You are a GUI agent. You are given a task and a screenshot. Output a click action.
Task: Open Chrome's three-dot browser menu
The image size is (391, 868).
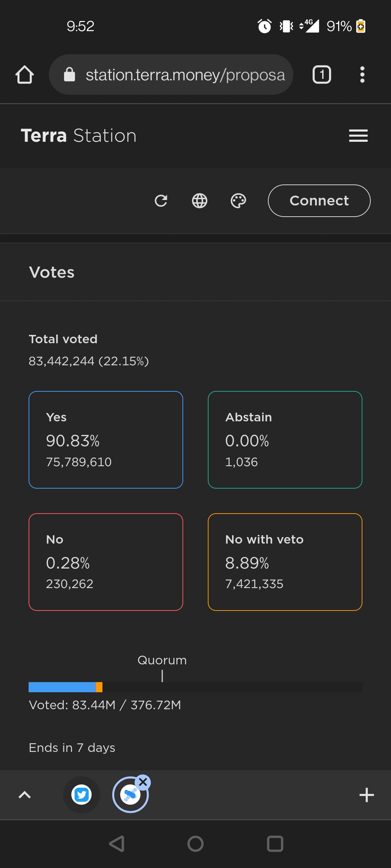(x=362, y=75)
